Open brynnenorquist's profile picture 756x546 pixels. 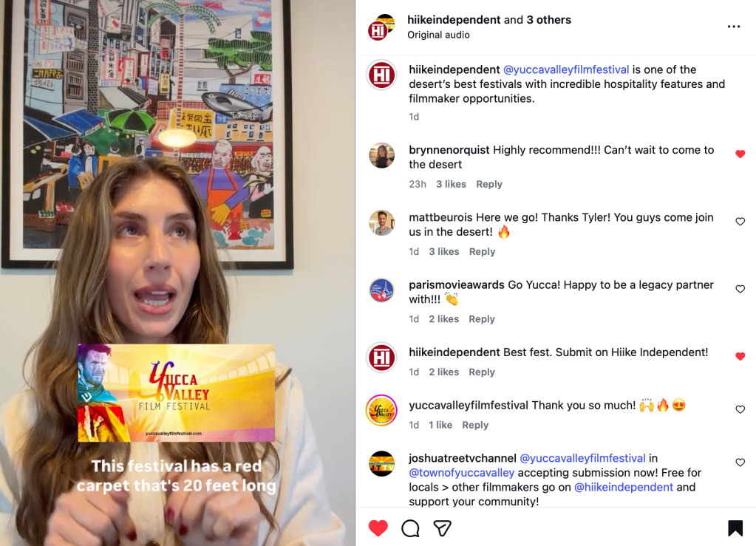coord(381,156)
